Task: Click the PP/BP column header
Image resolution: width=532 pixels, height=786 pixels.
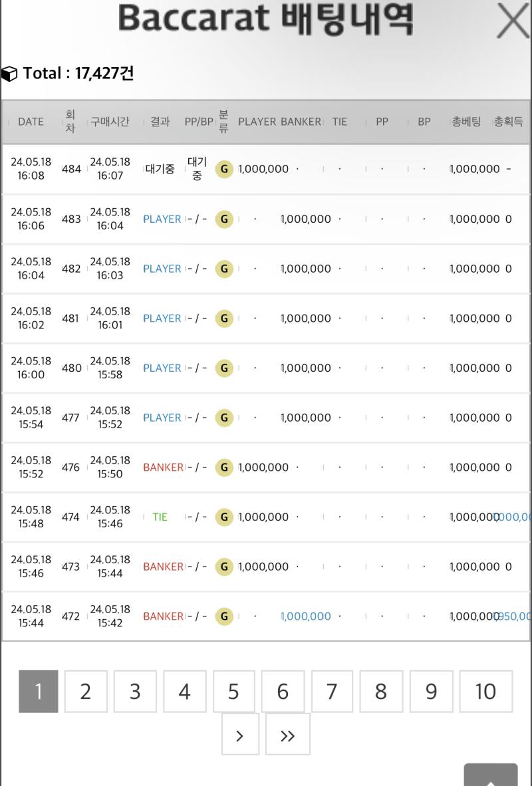Action: (199, 122)
